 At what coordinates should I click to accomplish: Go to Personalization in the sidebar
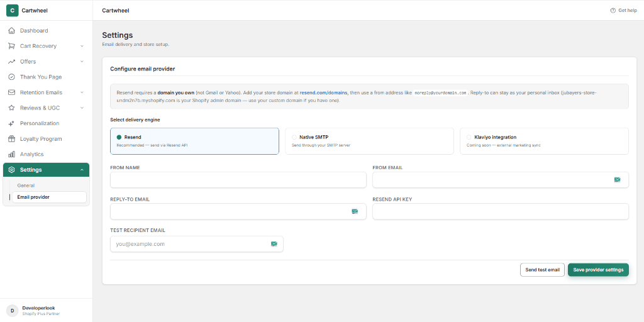[x=46, y=123]
